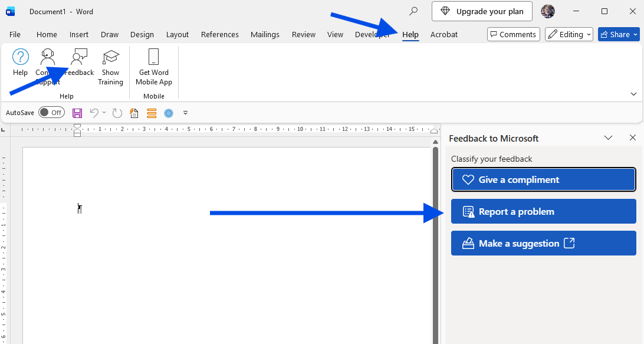Open the Undo history dropdown arrow

(104, 113)
